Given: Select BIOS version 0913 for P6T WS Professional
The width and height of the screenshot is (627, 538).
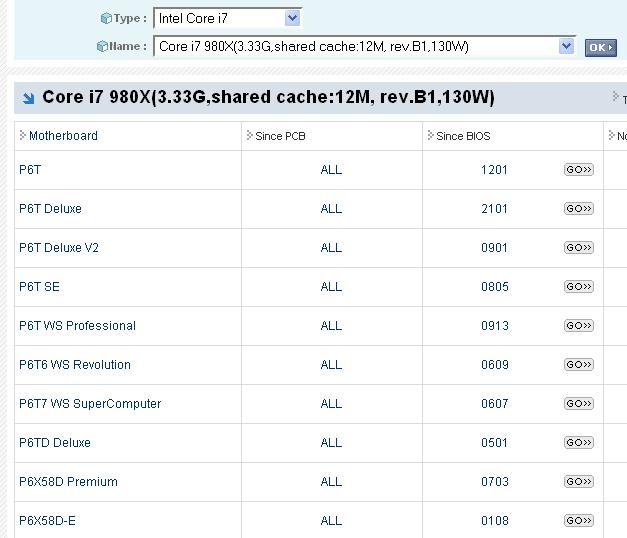Looking at the screenshot, I should coord(495,326).
